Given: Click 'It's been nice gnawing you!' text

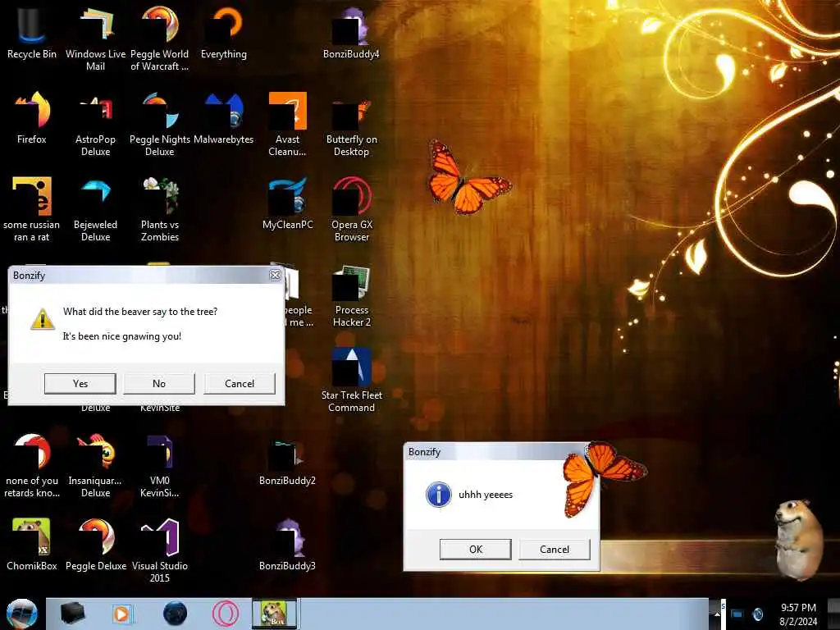Looking at the screenshot, I should click(122, 336).
